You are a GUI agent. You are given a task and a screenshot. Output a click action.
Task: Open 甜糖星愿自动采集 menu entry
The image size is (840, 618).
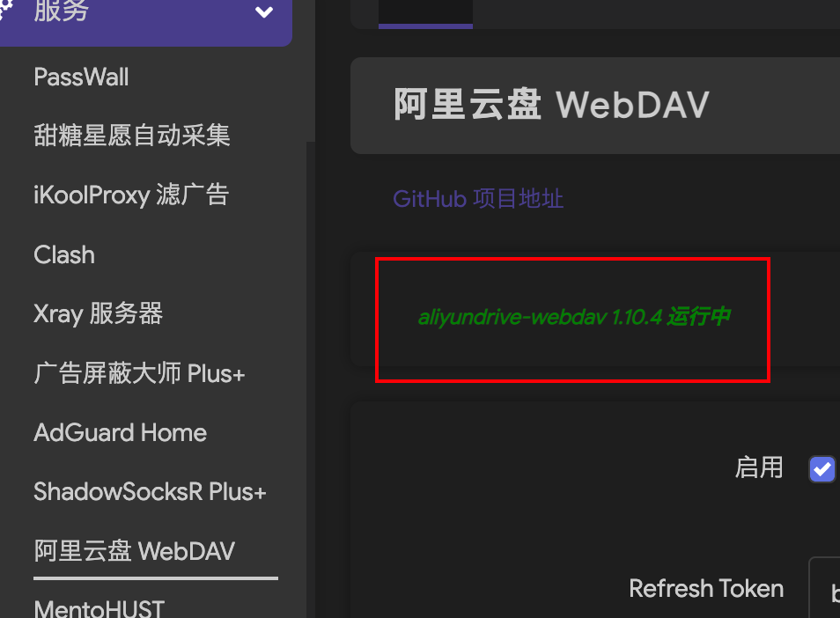[132, 135]
